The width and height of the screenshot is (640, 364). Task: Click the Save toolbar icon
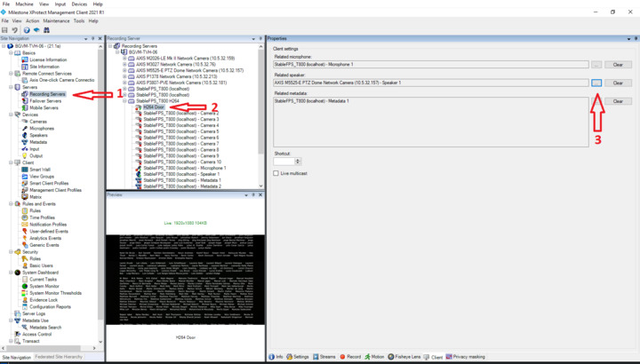click(x=5, y=30)
